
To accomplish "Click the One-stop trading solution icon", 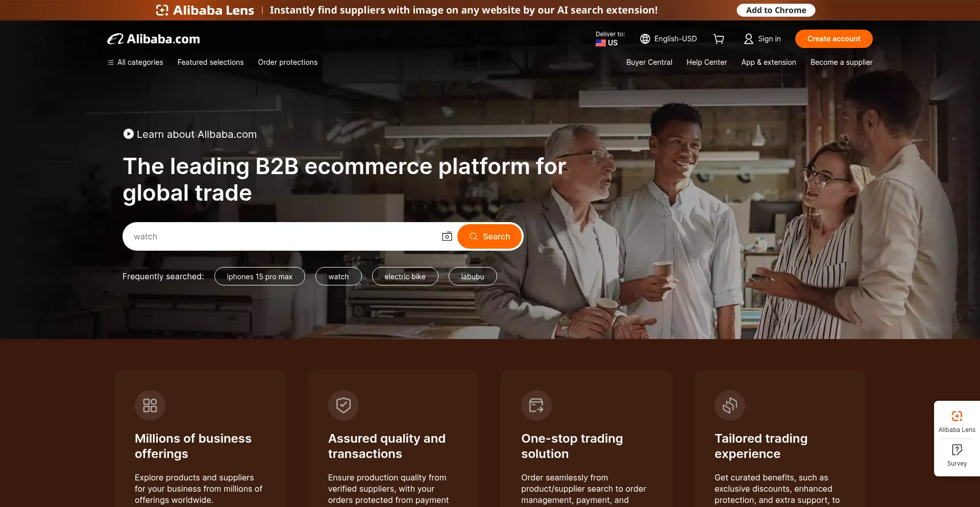I will pos(536,405).
